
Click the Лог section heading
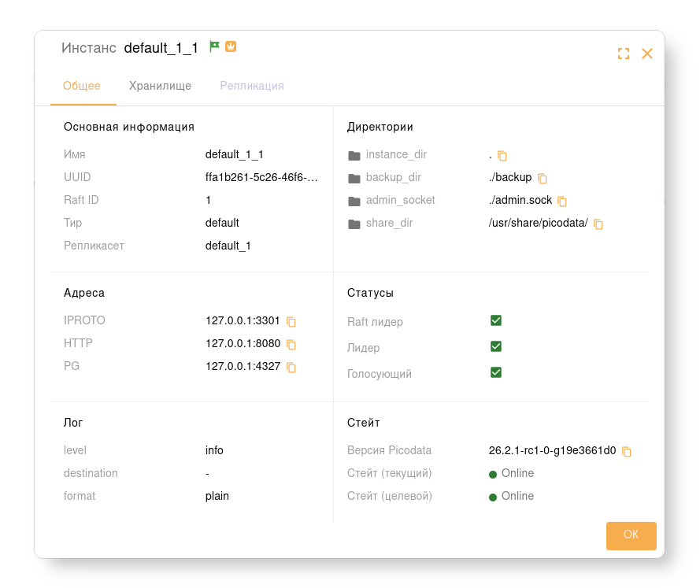point(73,423)
